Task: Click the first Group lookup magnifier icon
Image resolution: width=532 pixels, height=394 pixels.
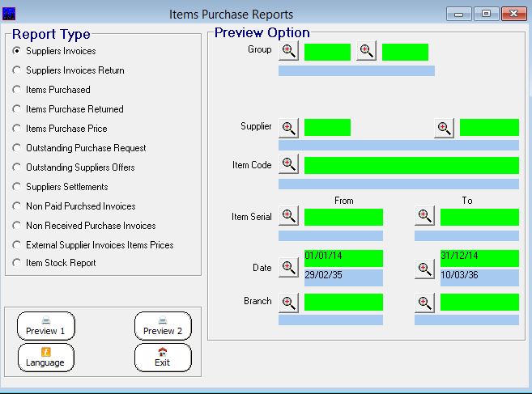Action: tap(289, 52)
